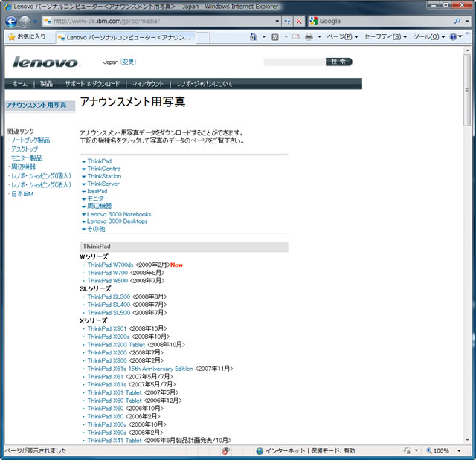This screenshot has width=476, height=460.
Task: Click the scrollbar down arrow
Action: click(x=467, y=440)
